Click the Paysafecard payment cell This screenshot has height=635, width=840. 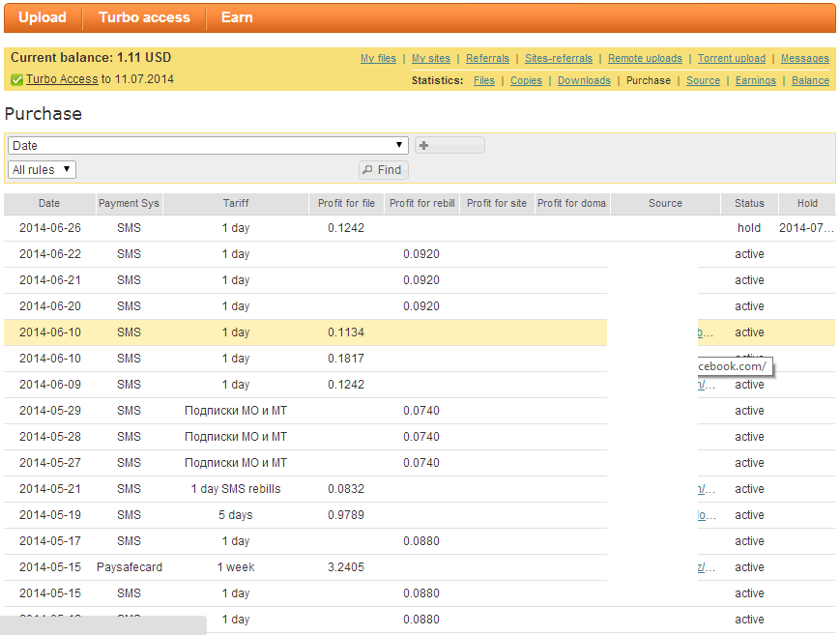click(x=130, y=567)
